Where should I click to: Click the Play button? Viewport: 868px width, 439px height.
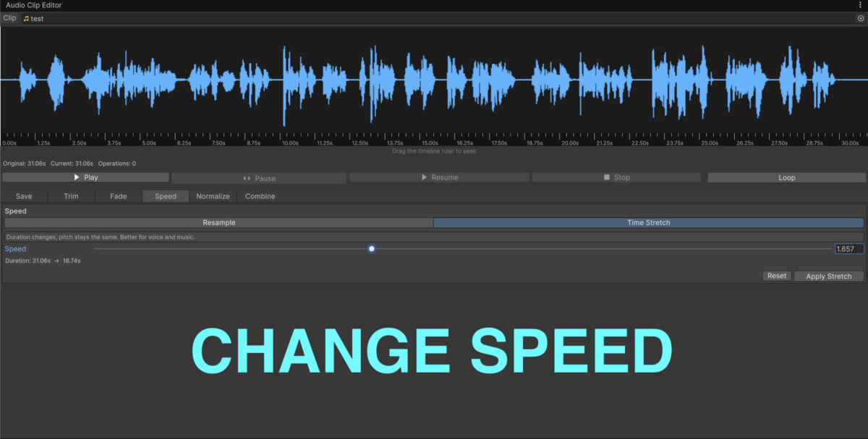(85, 177)
